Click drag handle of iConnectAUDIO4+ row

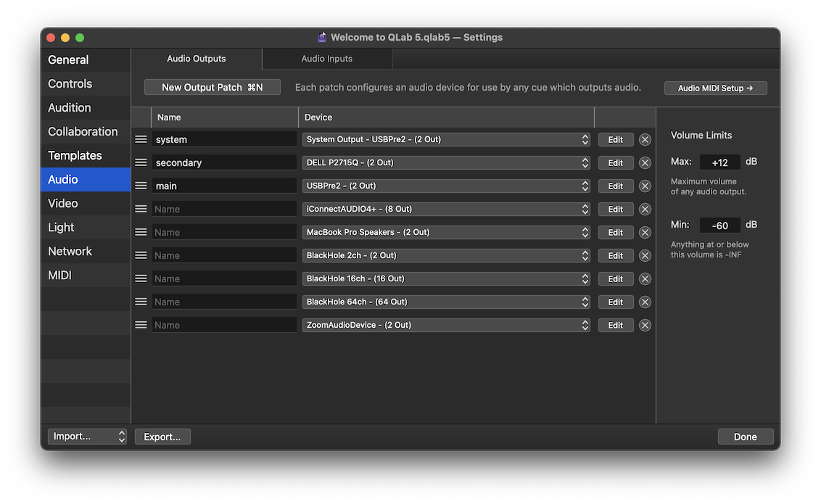[141, 209]
